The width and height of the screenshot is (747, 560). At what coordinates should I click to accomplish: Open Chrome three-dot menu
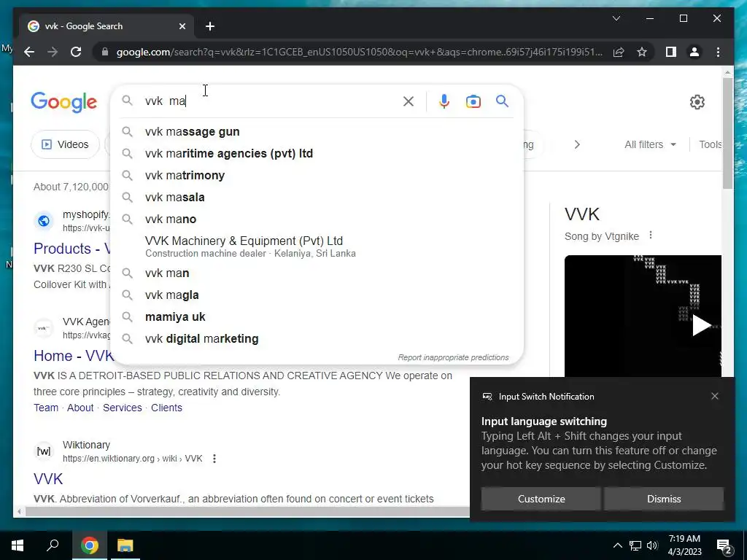pyautogui.click(x=718, y=52)
